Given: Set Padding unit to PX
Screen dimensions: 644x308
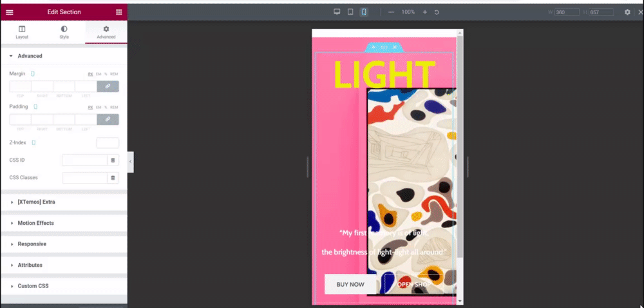Looking at the screenshot, I should point(90,107).
